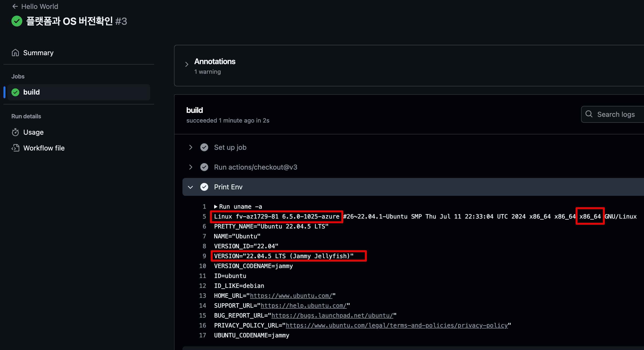644x350 pixels.
Task: Click the Print Env status checkmark
Action: point(204,187)
